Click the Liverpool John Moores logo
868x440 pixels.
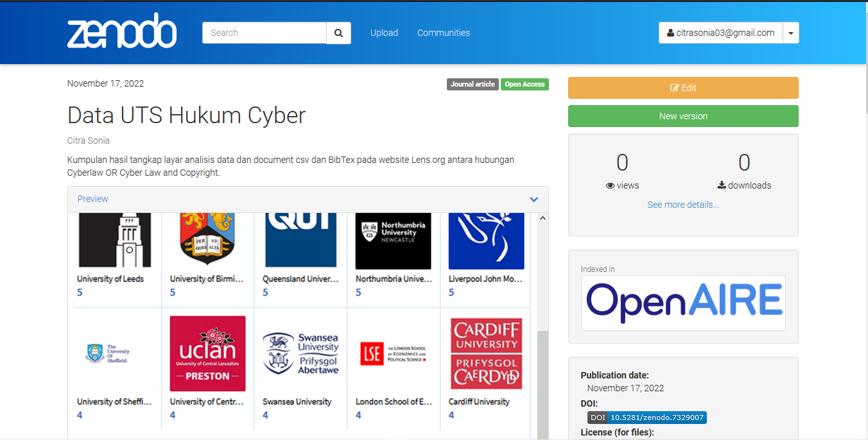click(487, 241)
